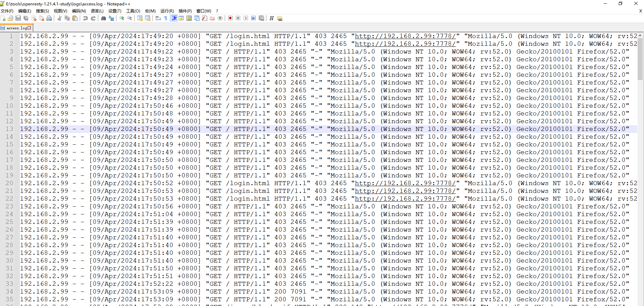Undo the last action in the toolbar

pyautogui.click(x=85, y=18)
